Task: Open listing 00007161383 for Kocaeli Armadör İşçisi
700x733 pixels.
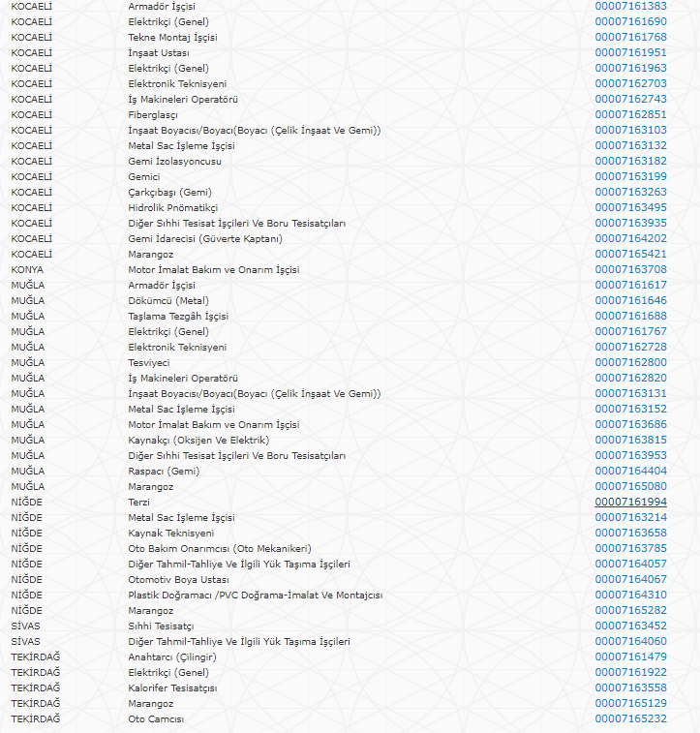Action: (630, 6)
